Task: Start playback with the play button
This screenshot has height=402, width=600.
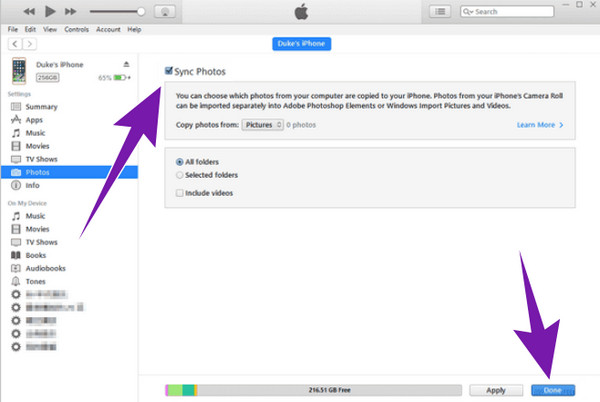Action: (x=50, y=11)
